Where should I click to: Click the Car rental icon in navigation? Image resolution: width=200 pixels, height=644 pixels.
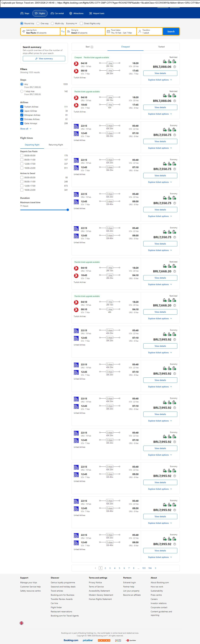coord(52,13)
